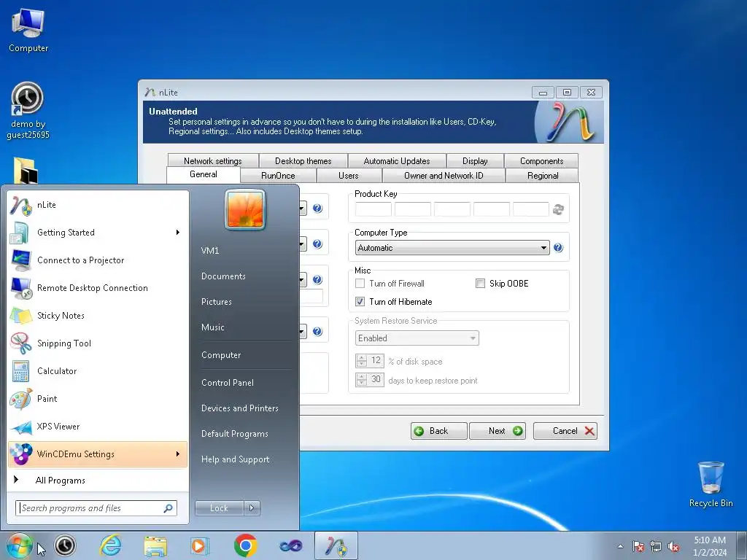Click the Back button
Image resolution: width=747 pixels, height=560 pixels.
[x=438, y=431]
